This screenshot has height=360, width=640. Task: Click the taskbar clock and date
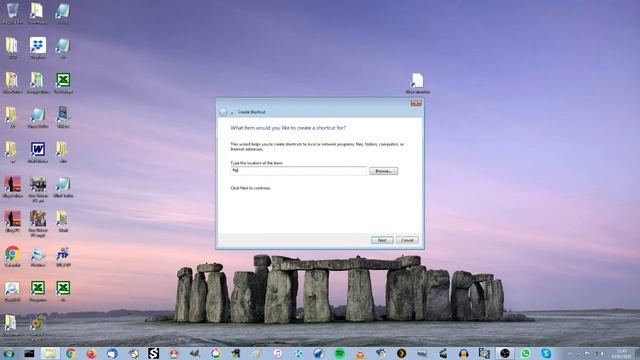click(x=621, y=353)
